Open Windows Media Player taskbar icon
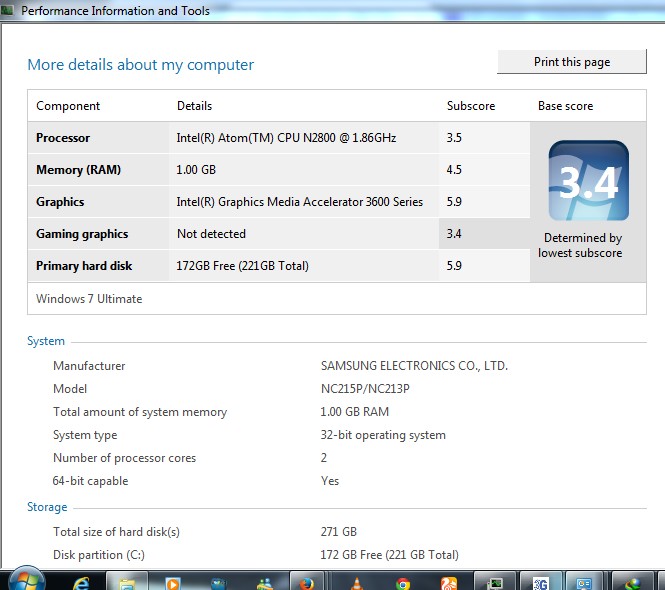 point(172,583)
